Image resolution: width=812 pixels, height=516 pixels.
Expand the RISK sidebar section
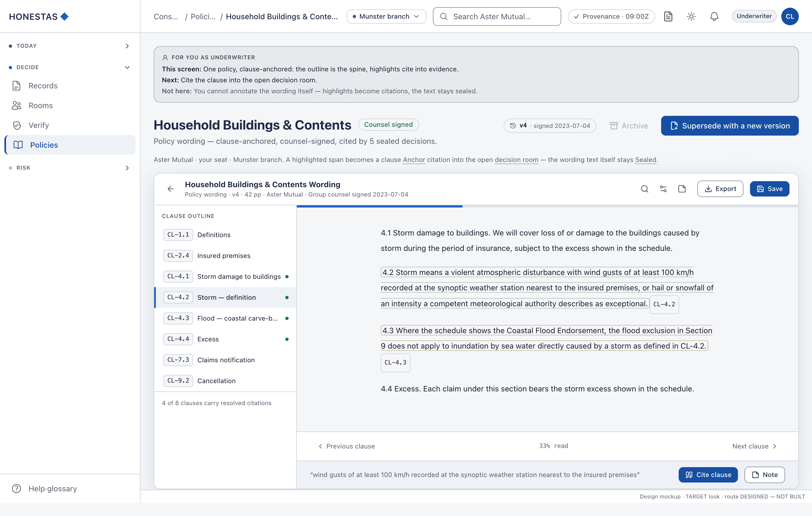tap(70, 168)
